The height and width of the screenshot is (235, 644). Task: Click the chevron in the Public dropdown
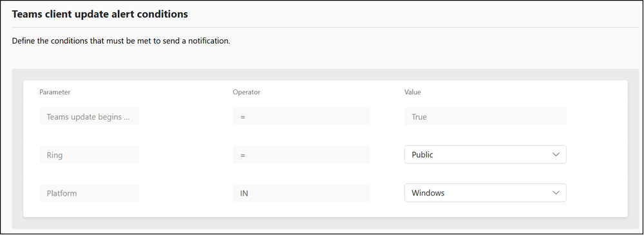tap(556, 155)
